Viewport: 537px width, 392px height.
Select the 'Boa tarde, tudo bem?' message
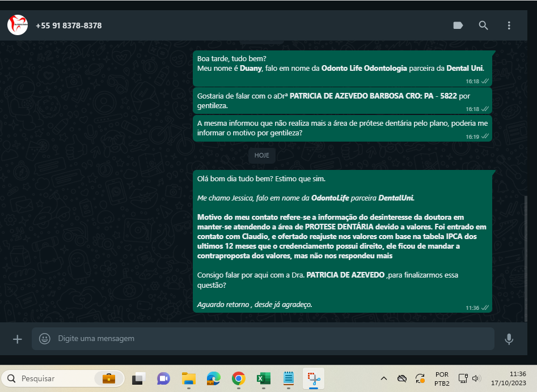pyautogui.click(x=343, y=69)
